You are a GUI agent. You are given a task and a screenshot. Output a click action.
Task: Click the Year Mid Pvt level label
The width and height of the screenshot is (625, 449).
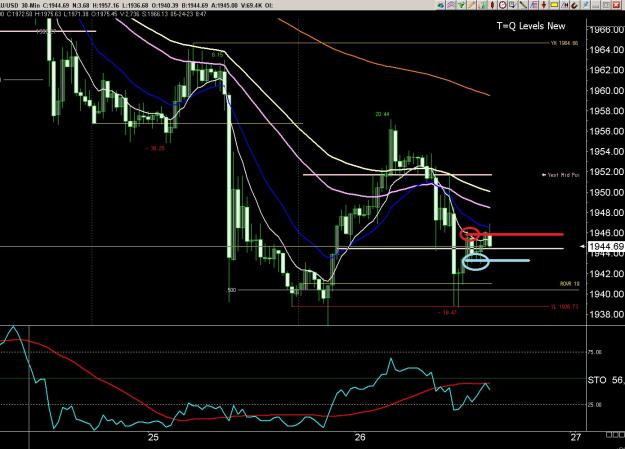(x=561, y=175)
